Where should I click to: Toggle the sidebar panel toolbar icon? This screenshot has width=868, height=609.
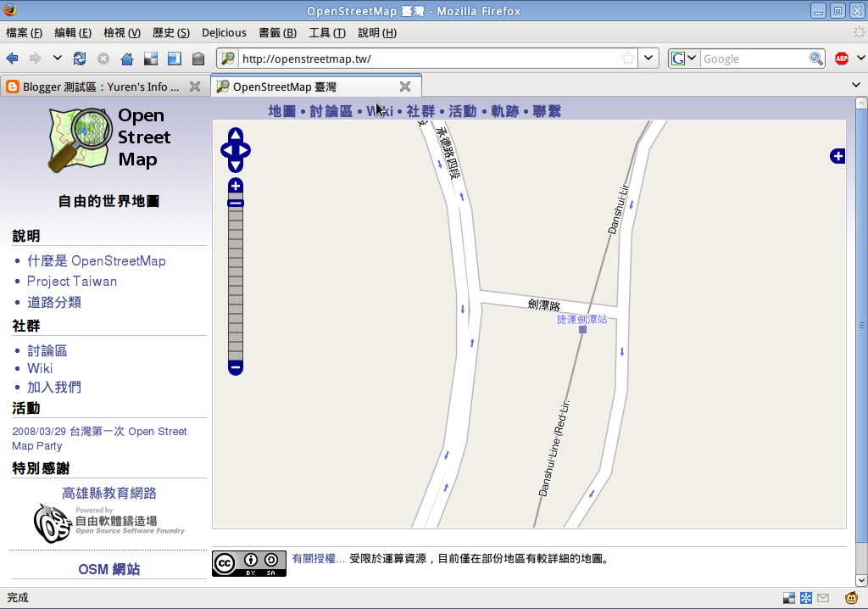175,59
